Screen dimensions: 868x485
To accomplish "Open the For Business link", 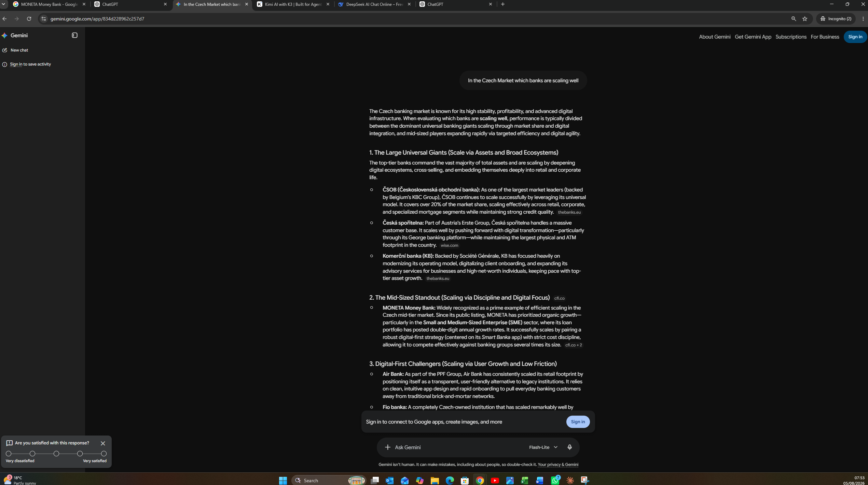I will (825, 37).
